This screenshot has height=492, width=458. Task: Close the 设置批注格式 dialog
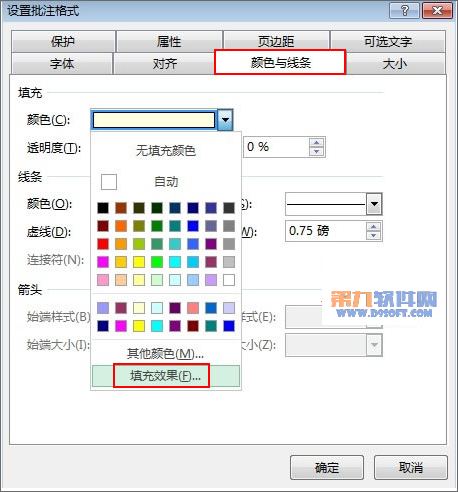click(437, 11)
